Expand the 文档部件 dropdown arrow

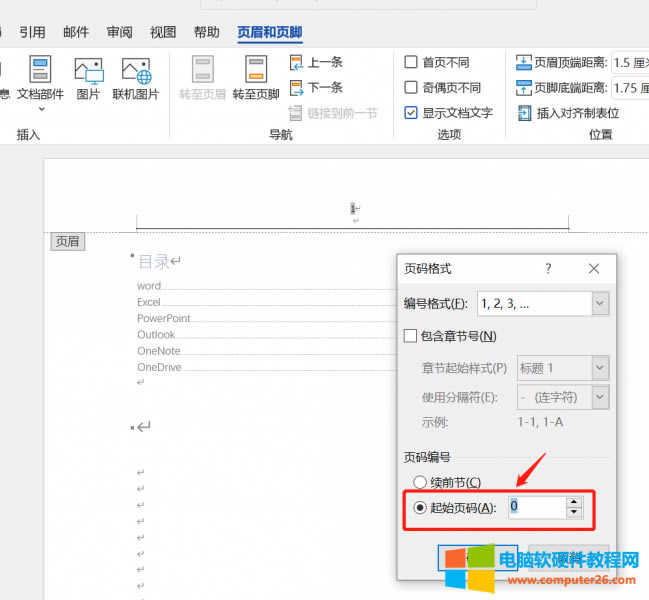[40, 110]
